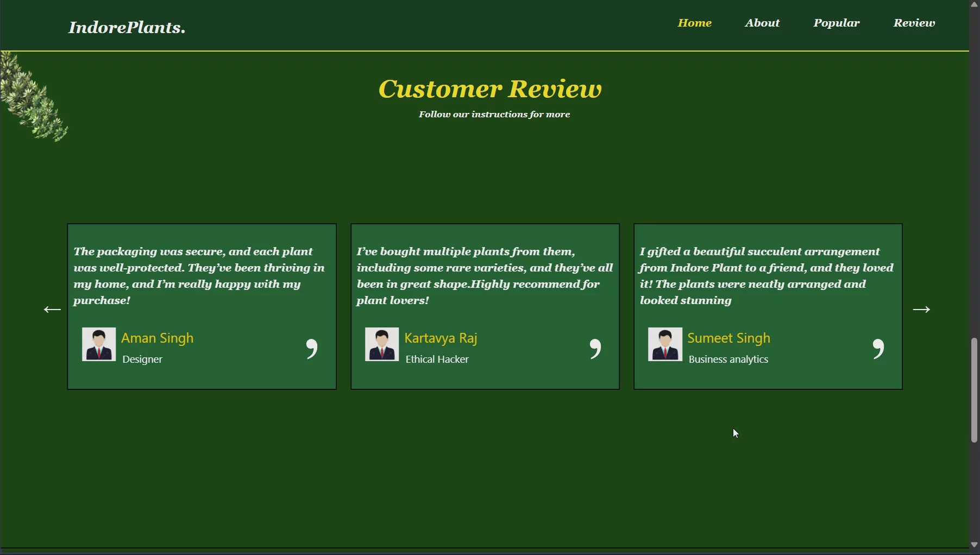
Task: Click the right arrow to see next reviews
Action: click(921, 310)
